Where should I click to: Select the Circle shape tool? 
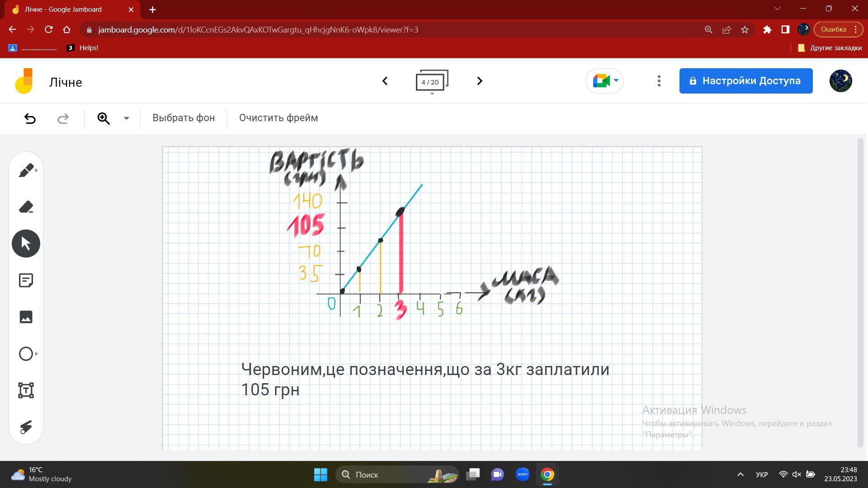click(26, 353)
